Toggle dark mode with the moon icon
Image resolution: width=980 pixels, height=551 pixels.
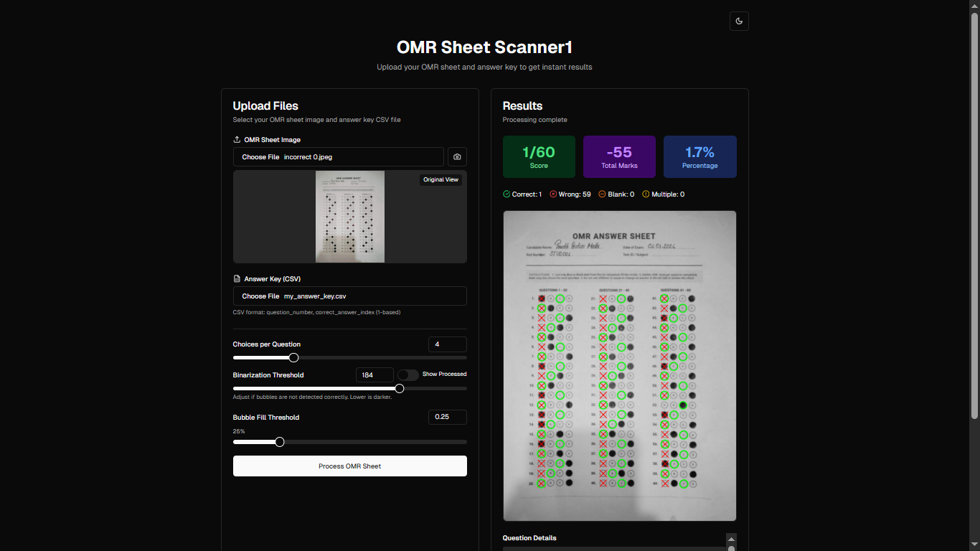[739, 21]
